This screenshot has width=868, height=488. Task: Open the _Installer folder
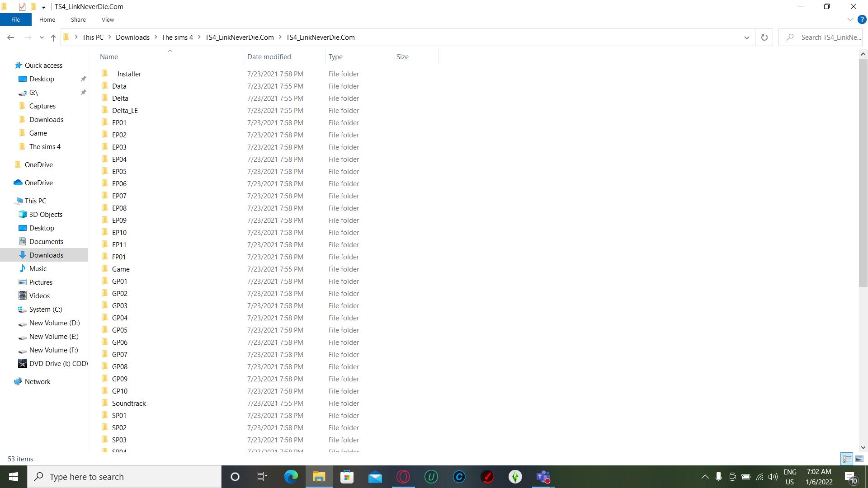coord(127,73)
